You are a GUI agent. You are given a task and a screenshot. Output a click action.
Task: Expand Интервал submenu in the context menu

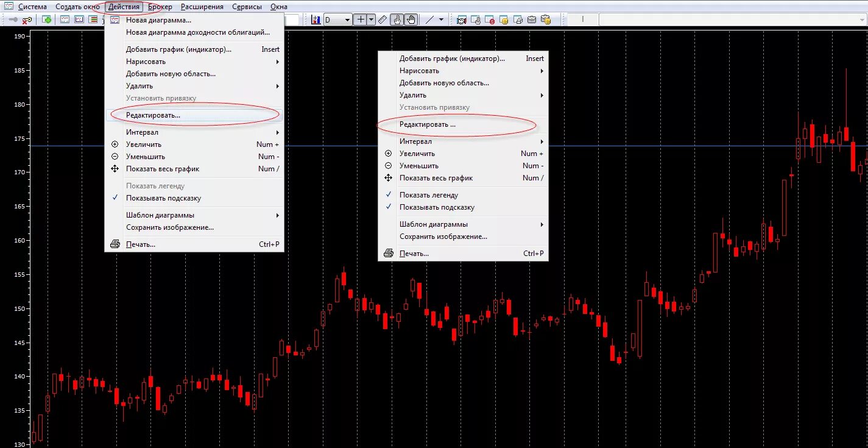coord(463,141)
